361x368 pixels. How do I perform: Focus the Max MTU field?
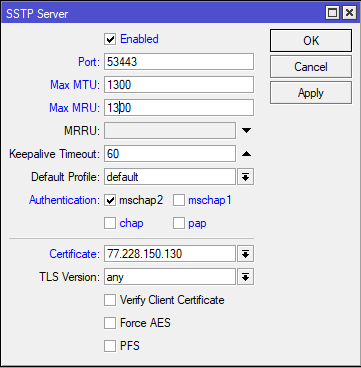(179, 85)
